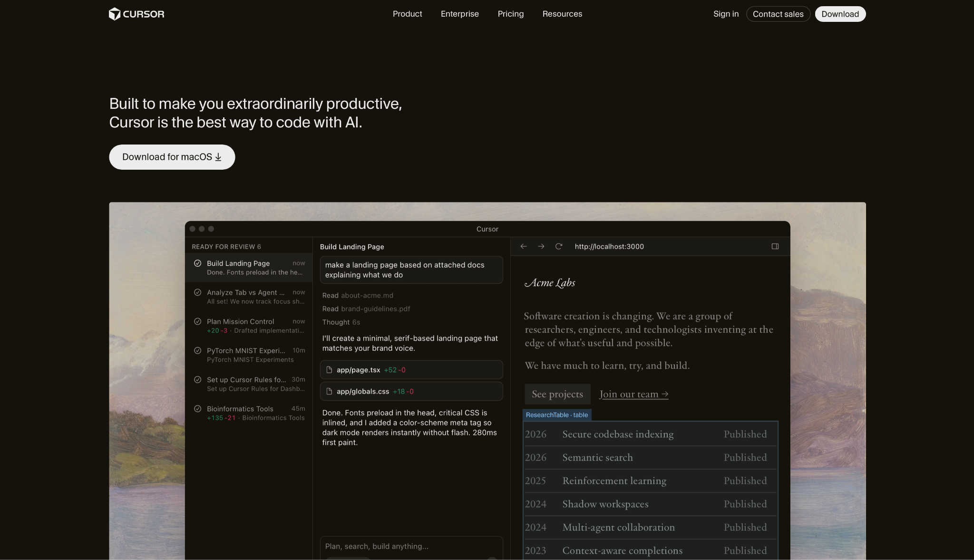Click the browser forward arrow icon
974x560 pixels.
541,246
